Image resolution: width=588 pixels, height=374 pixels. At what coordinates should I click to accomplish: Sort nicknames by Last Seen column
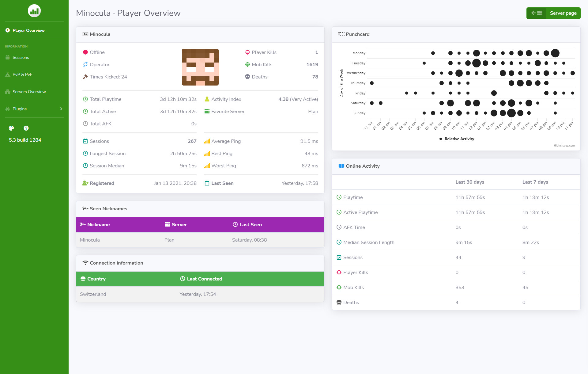click(250, 224)
